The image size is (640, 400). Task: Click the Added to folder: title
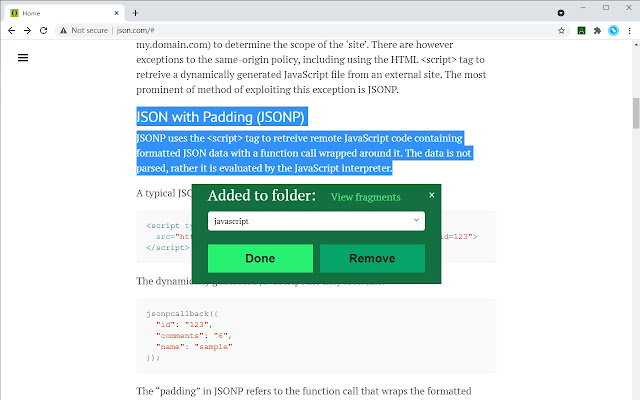point(262,196)
